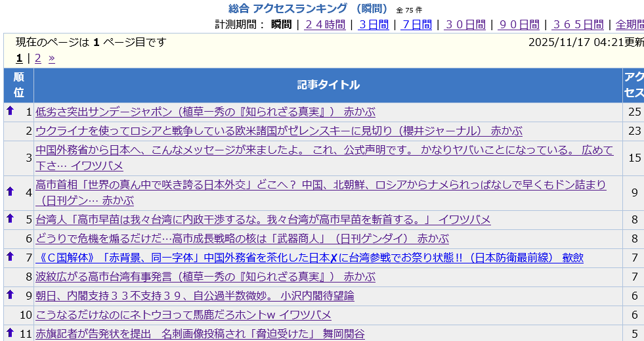Open the rank 5 article starting 台湾人
Image resolution: width=644 pixels, height=341 pixels.
pyautogui.click(x=263, y=219)
